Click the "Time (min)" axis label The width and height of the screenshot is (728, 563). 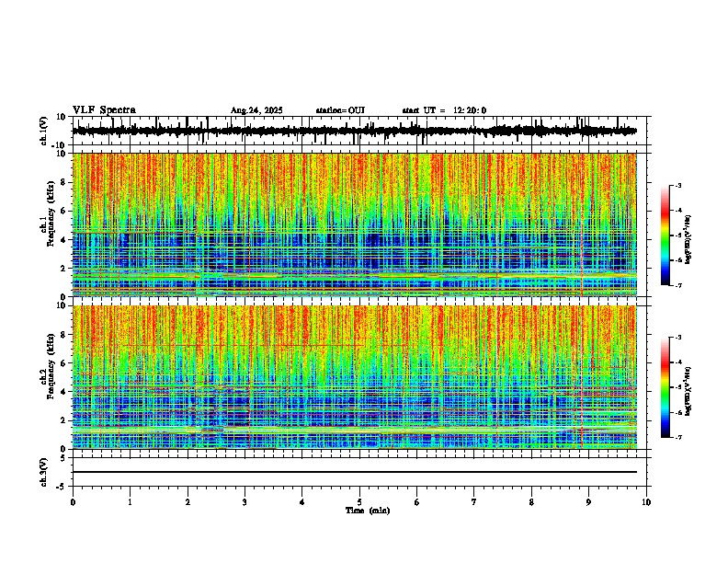[368, 511]
